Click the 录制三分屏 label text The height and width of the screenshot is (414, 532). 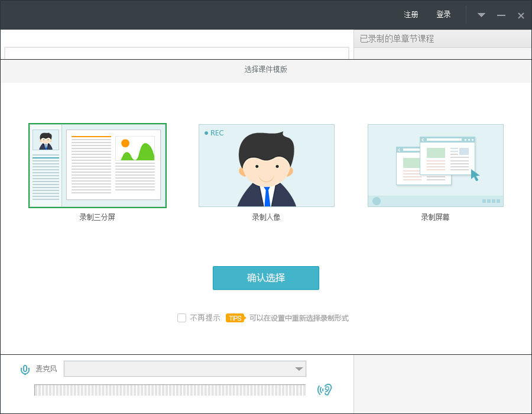(x=97, y=216)
